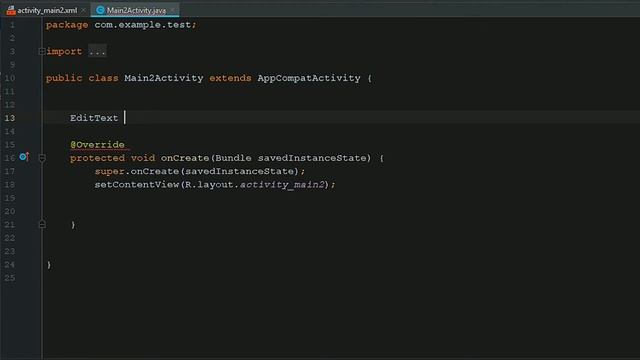
Task: Click the XML file icon on activity_main2 tab
Action: (11, 10)
